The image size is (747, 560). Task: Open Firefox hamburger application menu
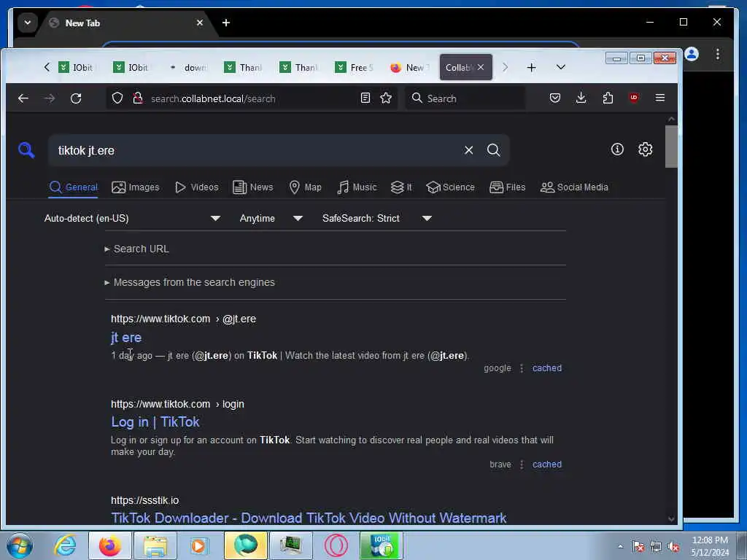tap(659, 98)
